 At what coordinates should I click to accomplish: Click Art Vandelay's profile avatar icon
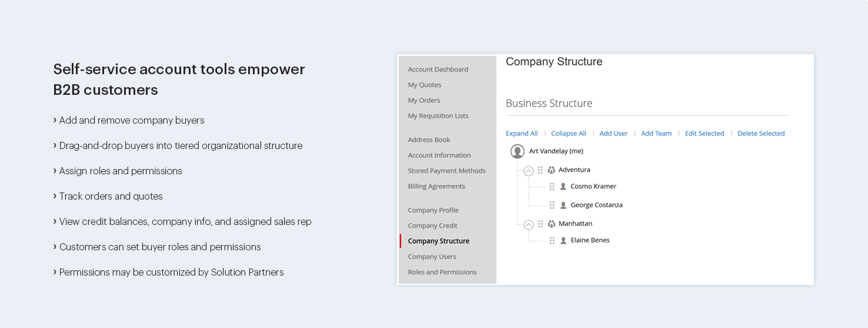pos(518,151)
